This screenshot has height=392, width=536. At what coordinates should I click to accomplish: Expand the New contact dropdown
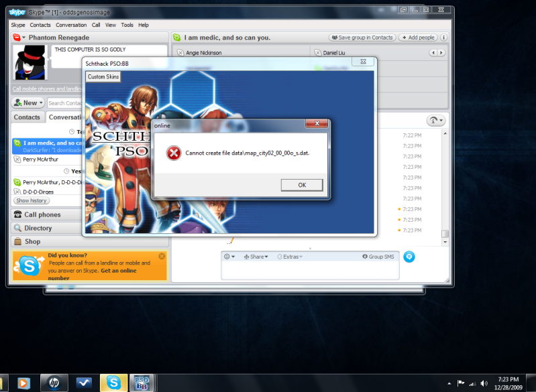(28, 103)
